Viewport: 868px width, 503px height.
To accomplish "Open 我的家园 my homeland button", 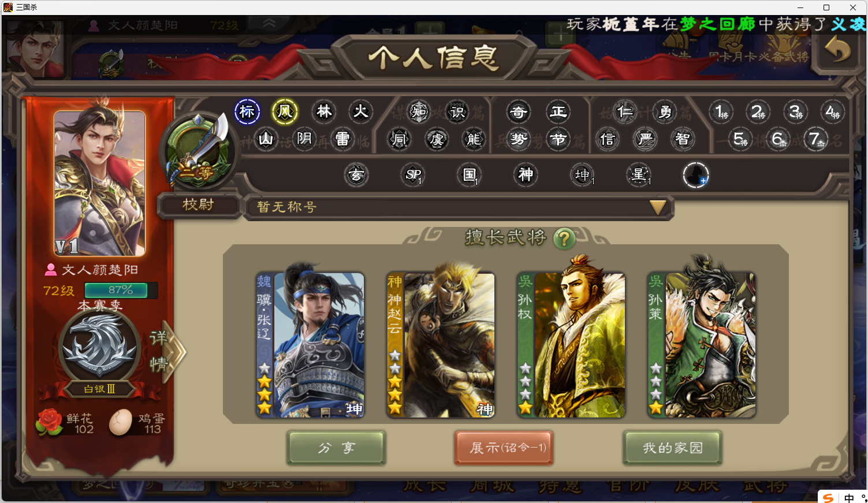I will [x=672, y=448].
